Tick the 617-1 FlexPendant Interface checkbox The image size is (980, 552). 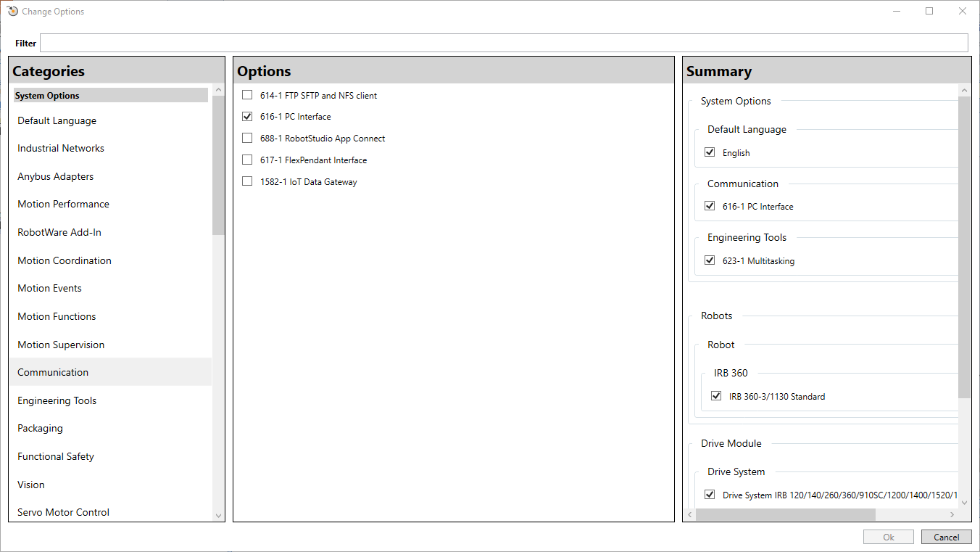pyautogui.click(x=247, y=160)
